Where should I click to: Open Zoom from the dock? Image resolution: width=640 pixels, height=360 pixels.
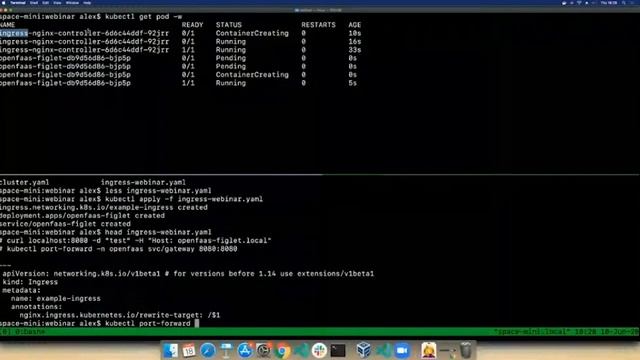402,350
